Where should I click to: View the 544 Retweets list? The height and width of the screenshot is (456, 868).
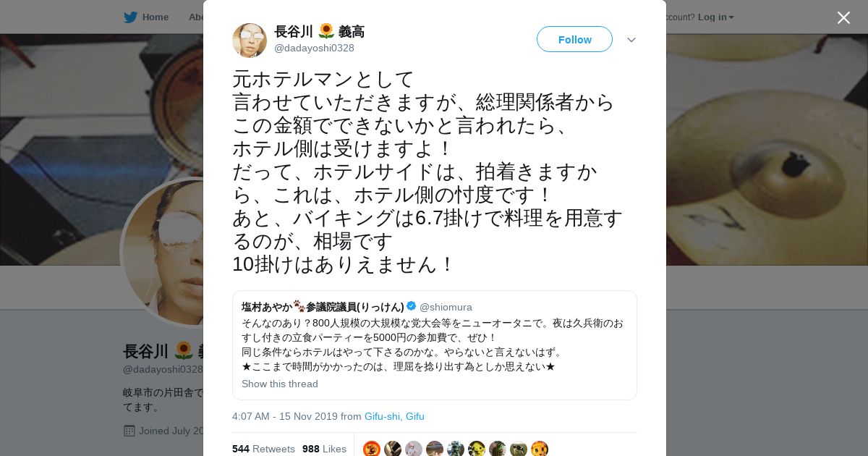[263, 449]
